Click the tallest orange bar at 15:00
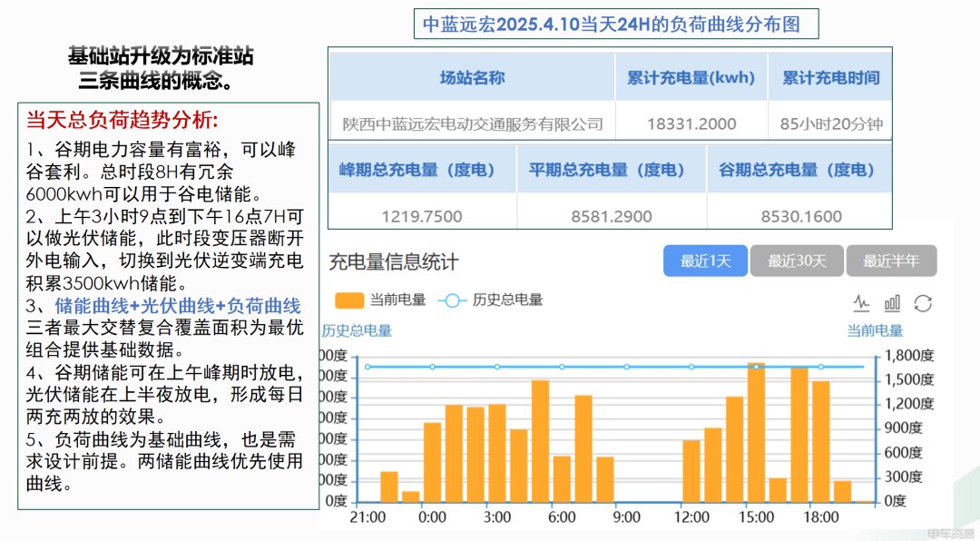 pyautogui.click(x=756, y=432)
